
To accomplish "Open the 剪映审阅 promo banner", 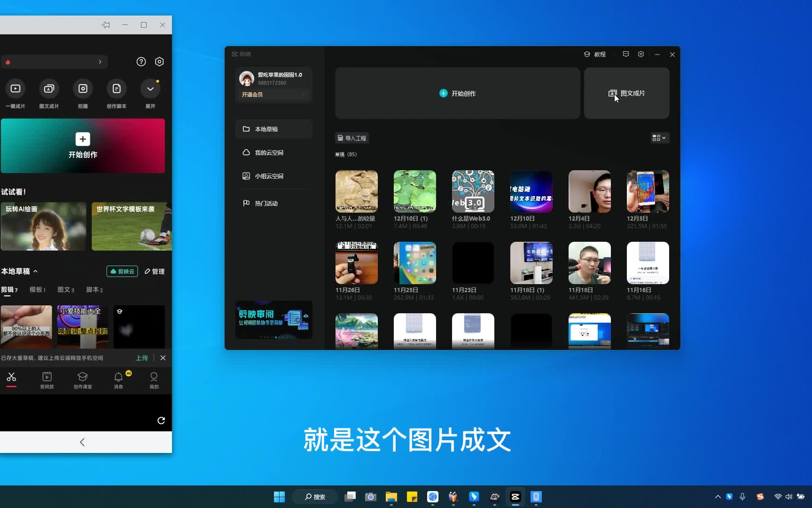I will pyautogui.click(x=273, y=320).
